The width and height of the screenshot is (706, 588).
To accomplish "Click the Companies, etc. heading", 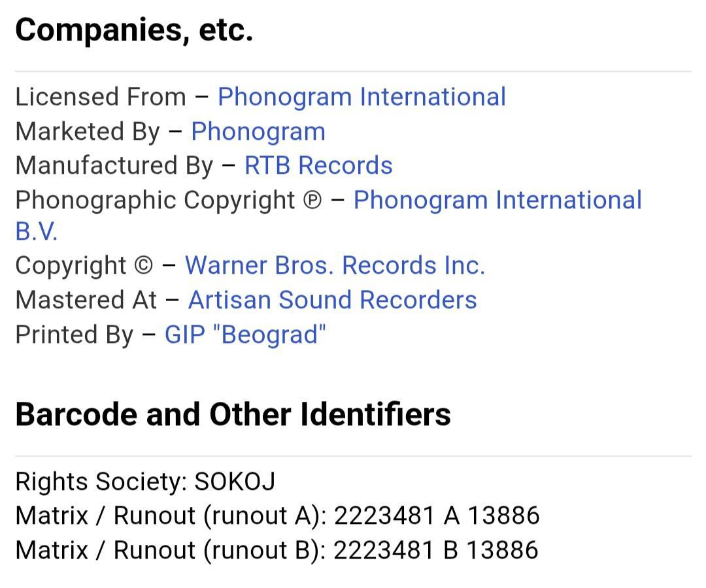I will pyautogui.click(x=134, y=30).
